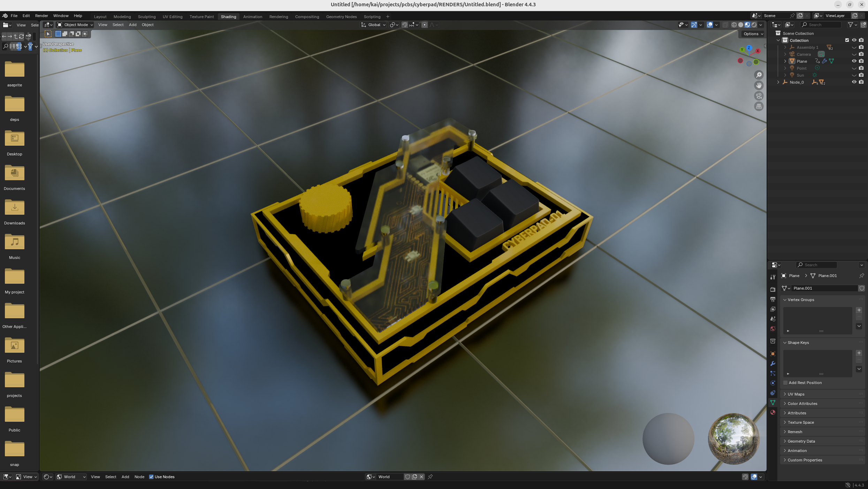Expand Node_0 in the outliner tree
The width and height of the screenshot is (868, 489).
point(778,82)
